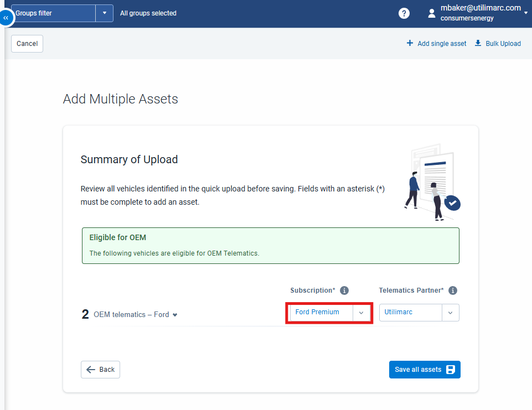Click the Groups filter field
Image resolution: width=532 pixels, height=410 pixels.
53,13
